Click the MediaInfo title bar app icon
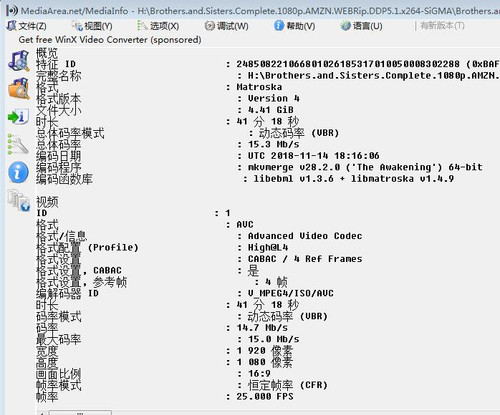This screenshot has width=500, height=415. (x=12, y=11)
